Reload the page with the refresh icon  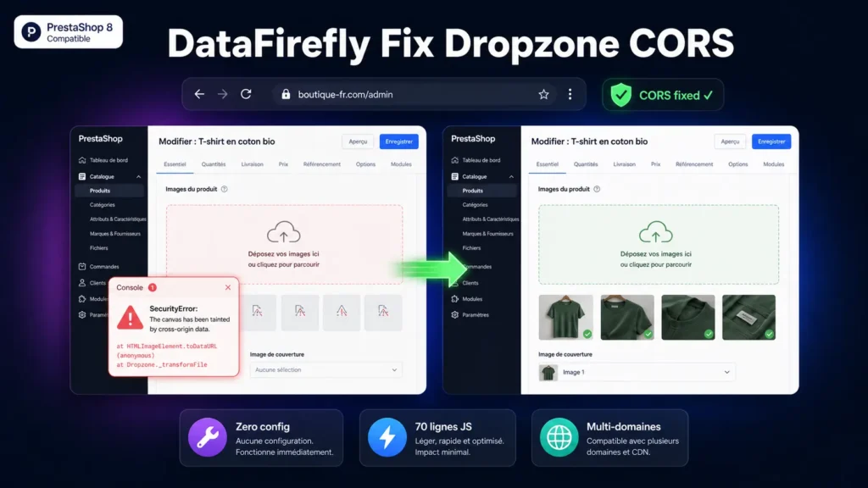point(247,94)
